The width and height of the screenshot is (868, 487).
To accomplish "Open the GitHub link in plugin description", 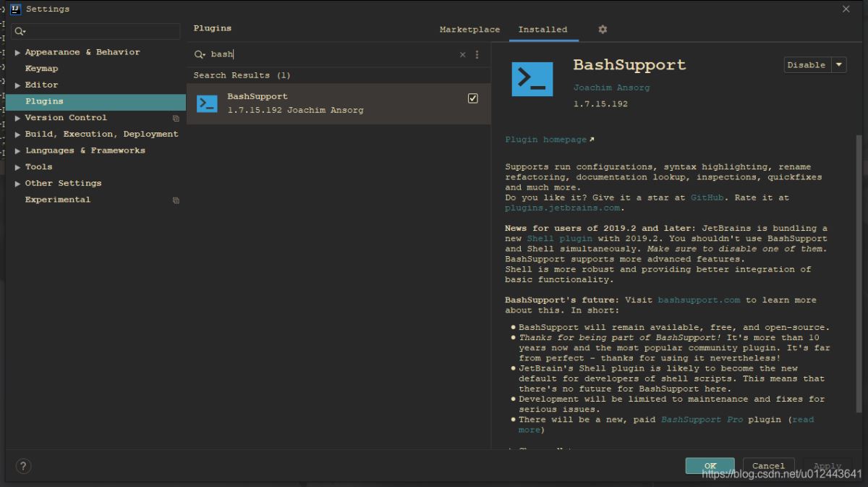I will [x=707, y=197].
